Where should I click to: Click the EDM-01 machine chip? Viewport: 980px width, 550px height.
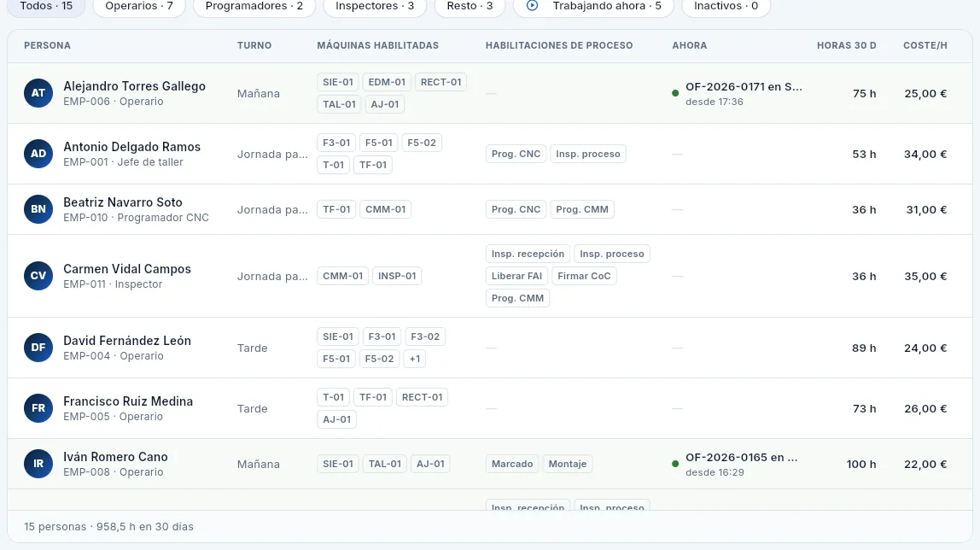pos(387,82)
